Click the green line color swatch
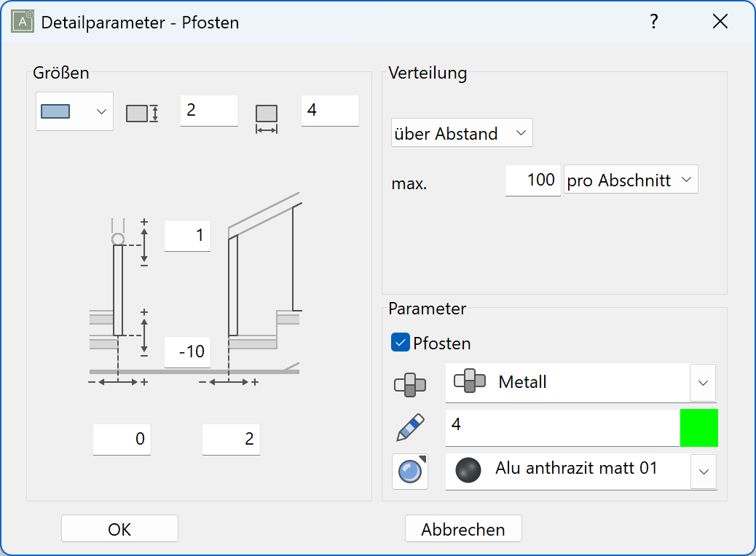The height and width of the screenshot is (556, 756). click(x=698, y=427)
